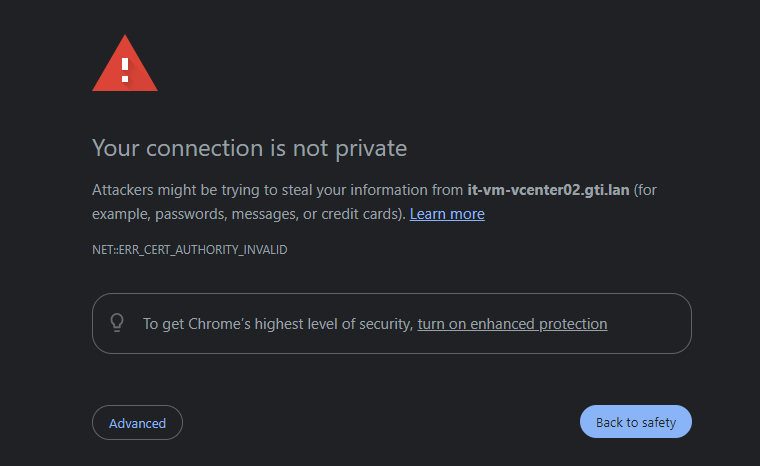Click the word protection in the tip link
The height and width of the screenshot is (466, 760).
(x=573, y=323)
